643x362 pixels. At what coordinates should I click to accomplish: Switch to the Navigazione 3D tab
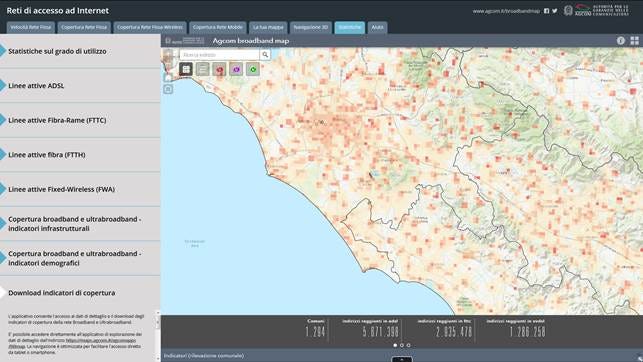click(311, 27)
